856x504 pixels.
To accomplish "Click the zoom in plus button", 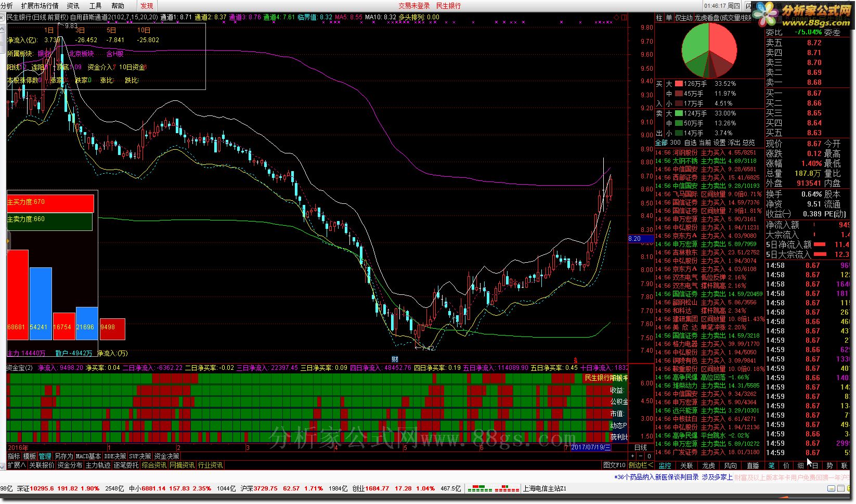I will pyautogui.click(x=632, y=456).
